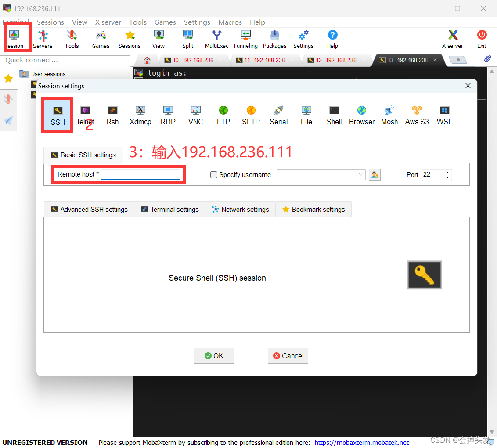Click the Sessions star toolbar icon

click(130, 40)
